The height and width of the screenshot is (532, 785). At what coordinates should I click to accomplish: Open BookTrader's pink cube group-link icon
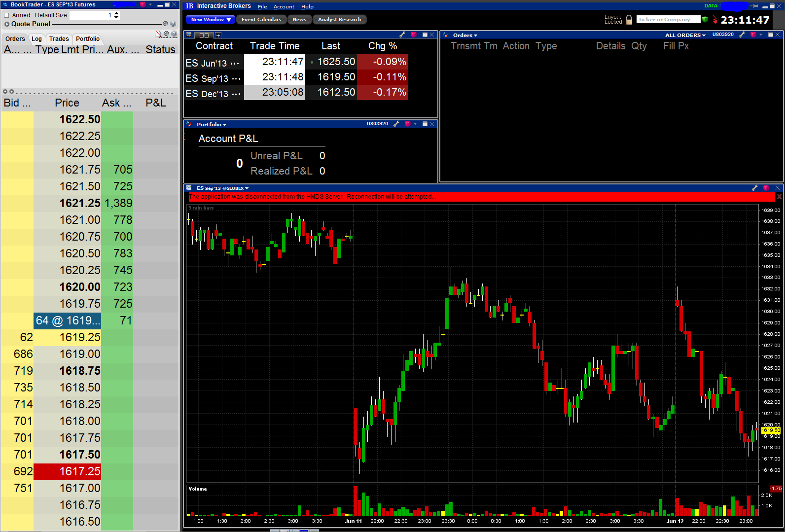click(143, 5)
